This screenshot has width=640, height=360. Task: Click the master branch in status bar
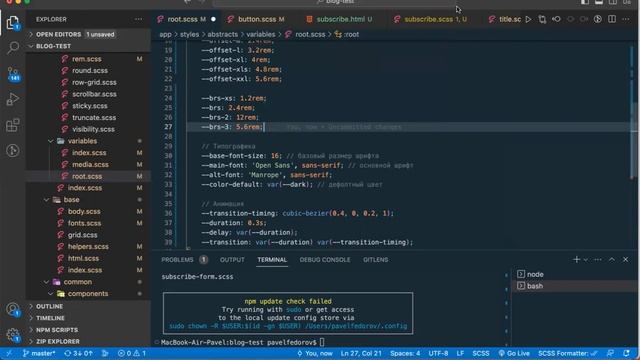coord(39,353)
